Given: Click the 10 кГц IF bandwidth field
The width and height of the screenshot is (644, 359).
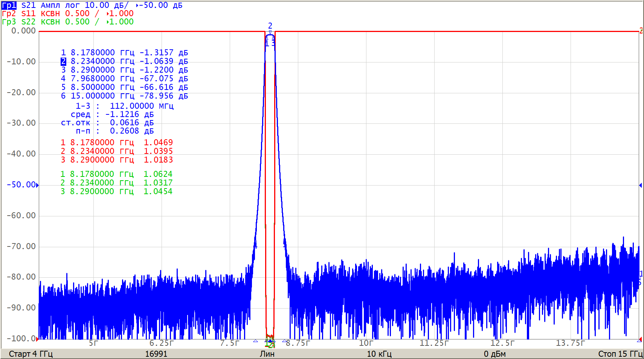Looking at the screenshot, I should click(x=379, y=354).
